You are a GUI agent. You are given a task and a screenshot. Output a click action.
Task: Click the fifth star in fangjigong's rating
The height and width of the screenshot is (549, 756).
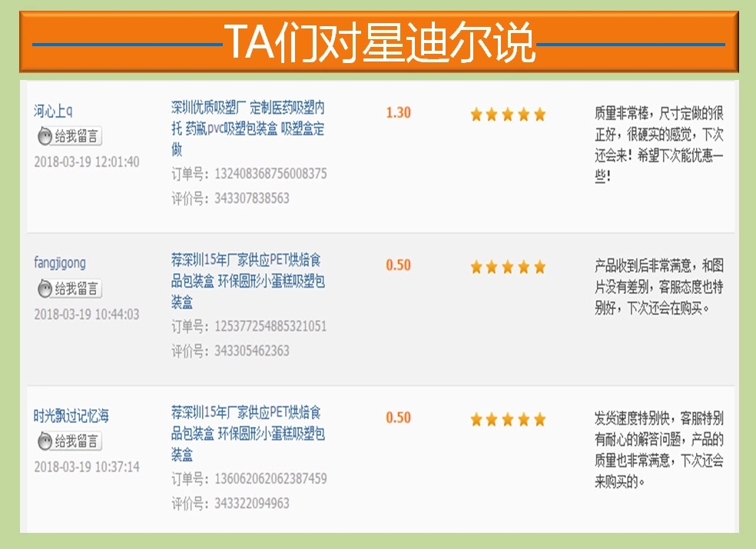click(539, 267)
